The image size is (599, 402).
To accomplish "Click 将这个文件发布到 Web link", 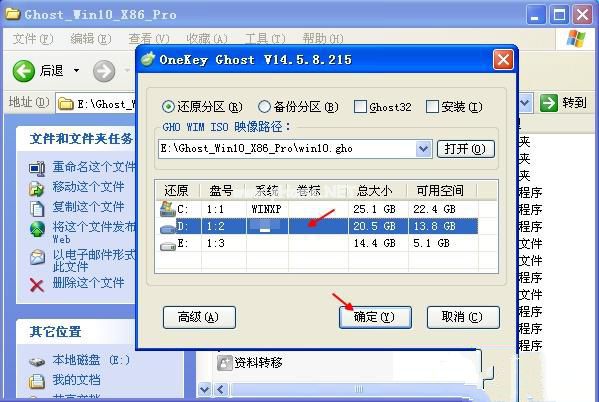I will pyautogui.click(x=94, y=232).
